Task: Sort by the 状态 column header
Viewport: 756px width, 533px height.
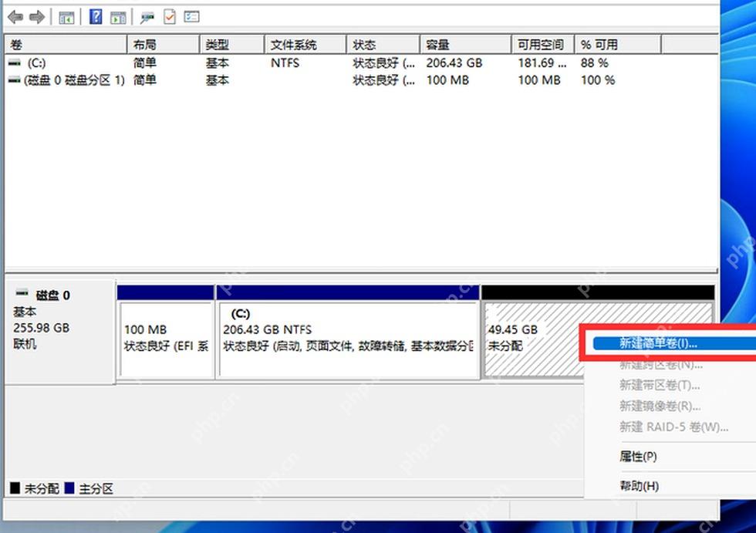Action: click(x=383, y=45)
